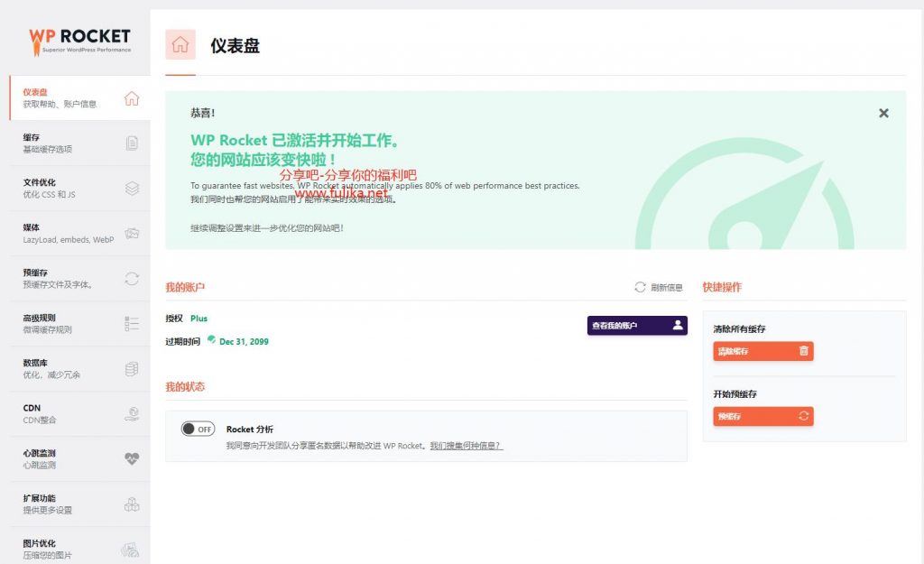Open 扩展功能 add-ons section
The image size is (924, 564).
(x=80, y=504)
